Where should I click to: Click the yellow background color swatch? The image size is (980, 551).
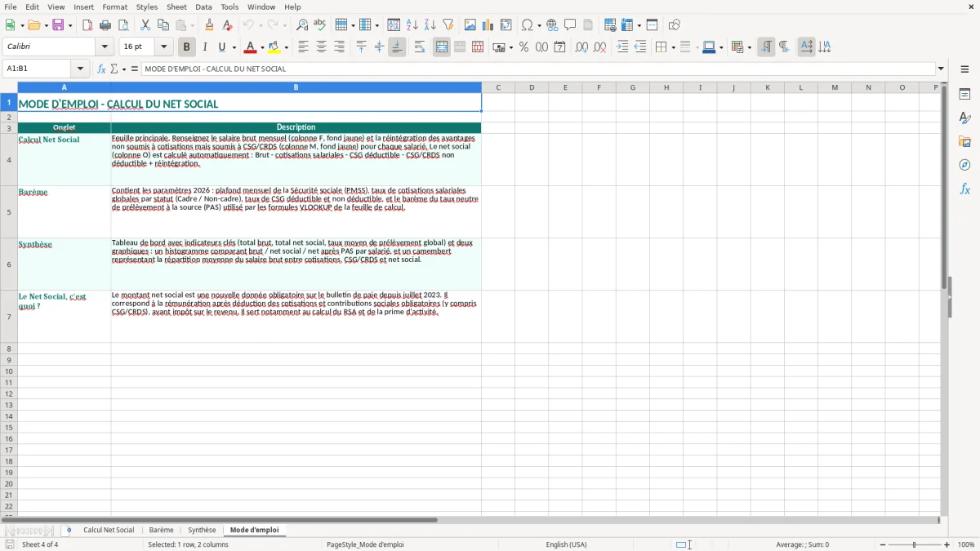pyautogui.click(x=274, y=47)
